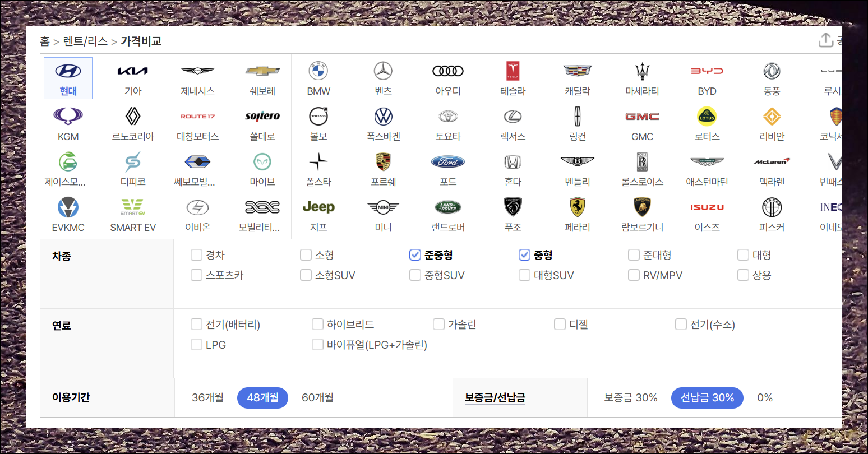Choose the SMART EV brand logo
This screenshot has width=868, height=454.
[x=133, y=207]
